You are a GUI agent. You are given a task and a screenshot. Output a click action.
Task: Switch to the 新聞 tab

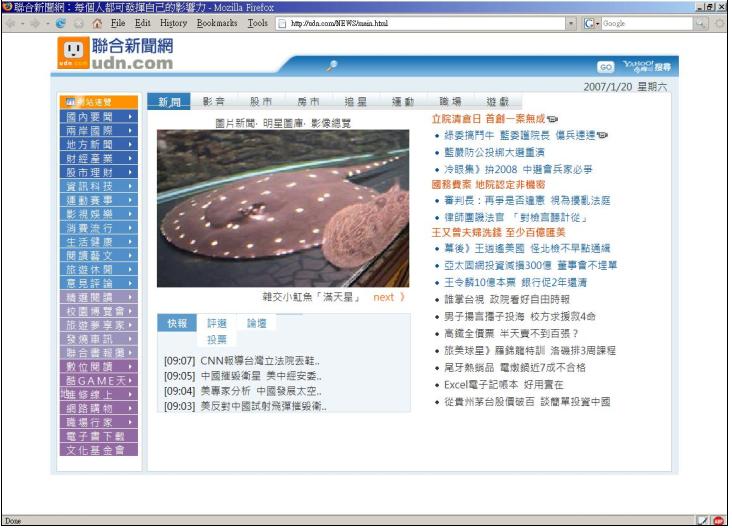(169, 101)
